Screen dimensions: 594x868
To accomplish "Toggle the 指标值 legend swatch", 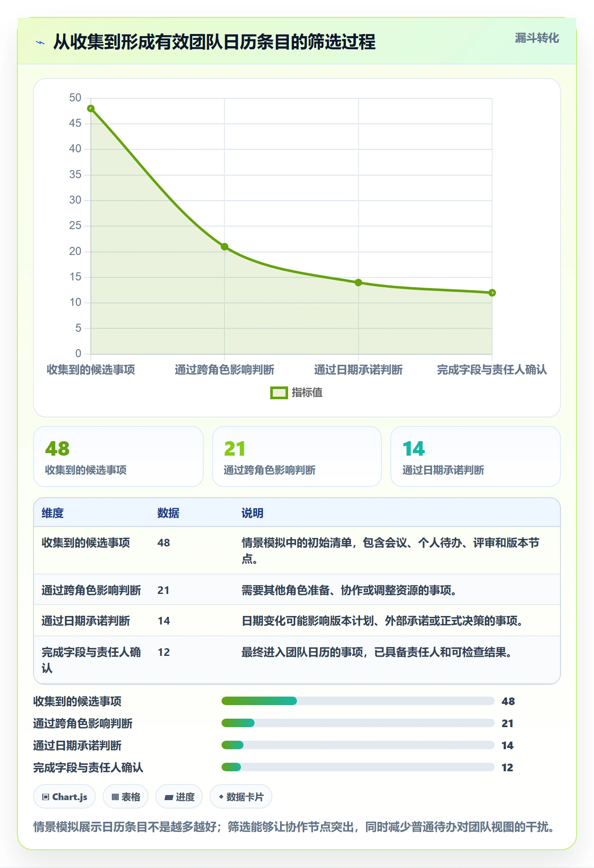I will tap(279, 393).
